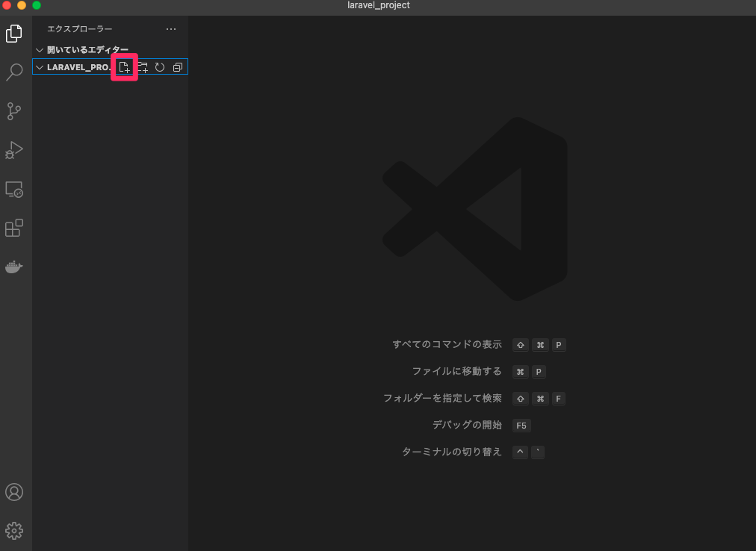This screenshot has height=551, width=756.
Task: Maximize the window with green button
Action: (37, 5)
